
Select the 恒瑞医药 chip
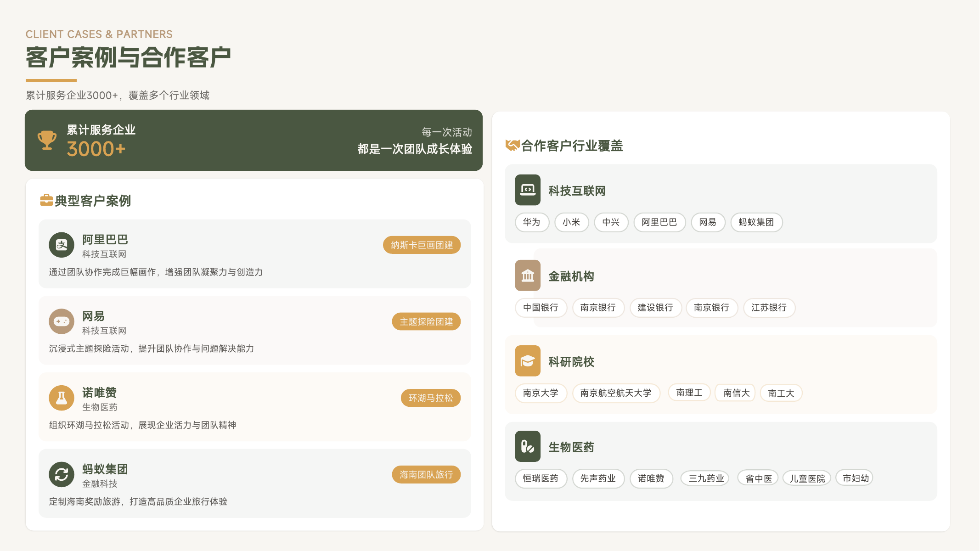541,478
